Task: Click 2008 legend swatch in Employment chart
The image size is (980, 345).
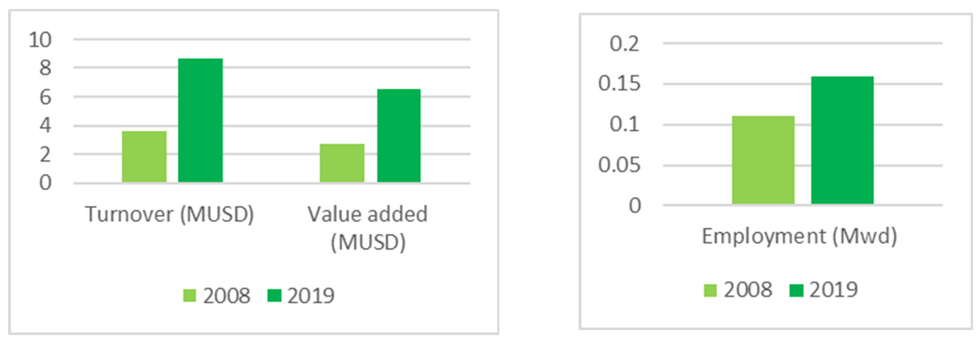Action: (710, 290)
